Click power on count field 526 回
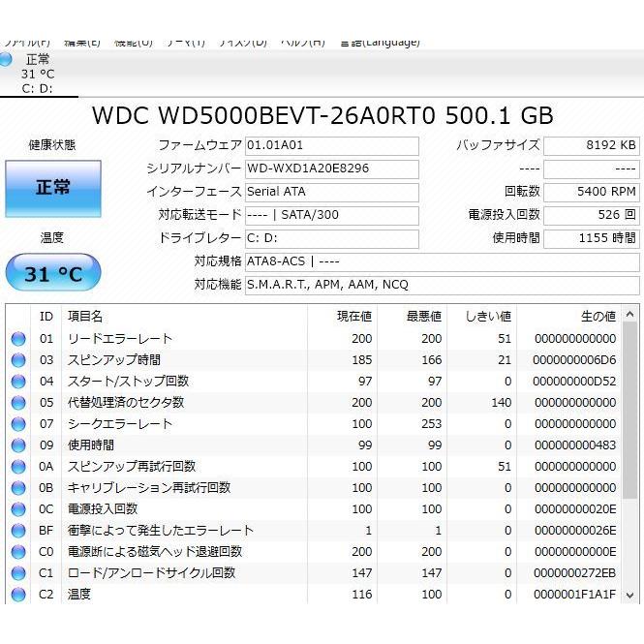Screen dimensions: 644x644 (x=592, y=215)
